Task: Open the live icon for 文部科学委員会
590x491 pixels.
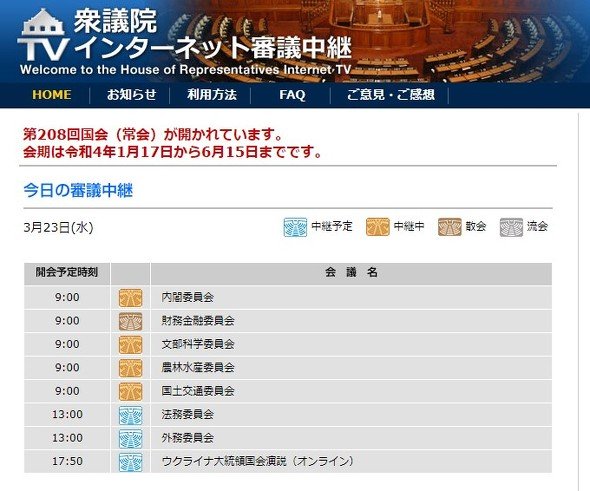Action: tap(130, 345)
